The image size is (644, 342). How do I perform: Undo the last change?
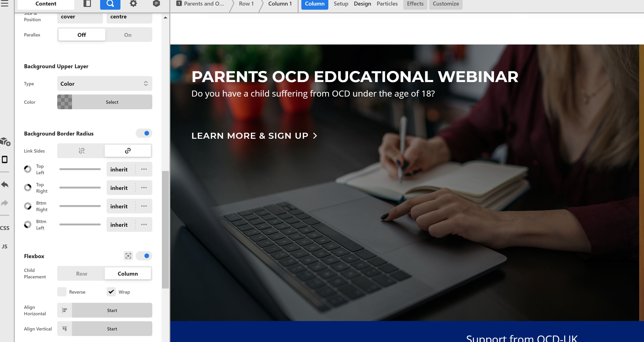(x=5, y=185)
